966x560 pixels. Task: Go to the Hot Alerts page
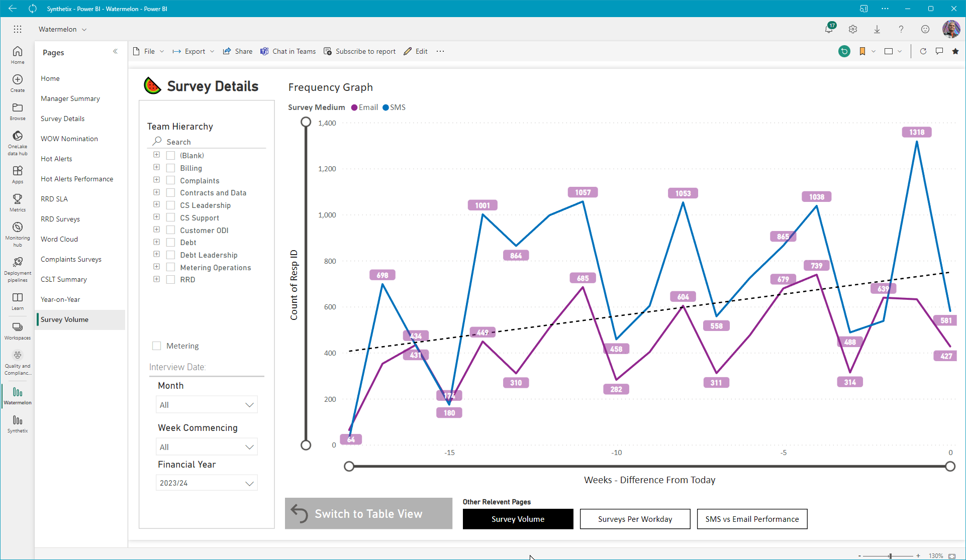[56, 159]
